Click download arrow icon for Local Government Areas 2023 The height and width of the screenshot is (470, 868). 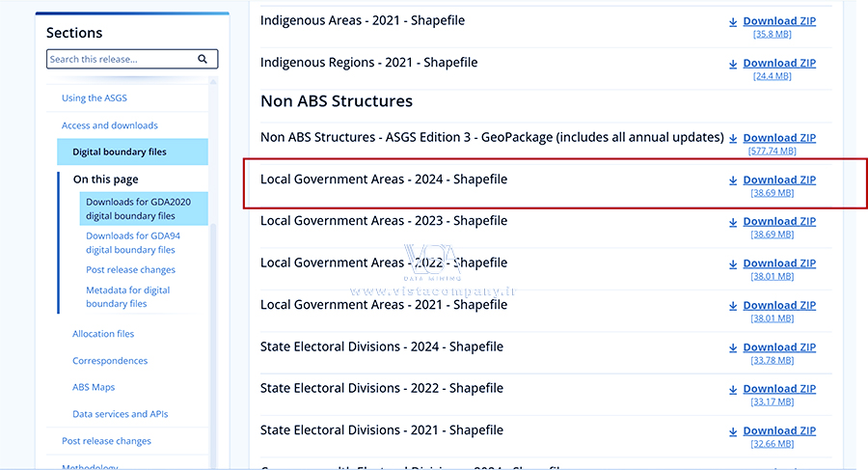[733, 222]
